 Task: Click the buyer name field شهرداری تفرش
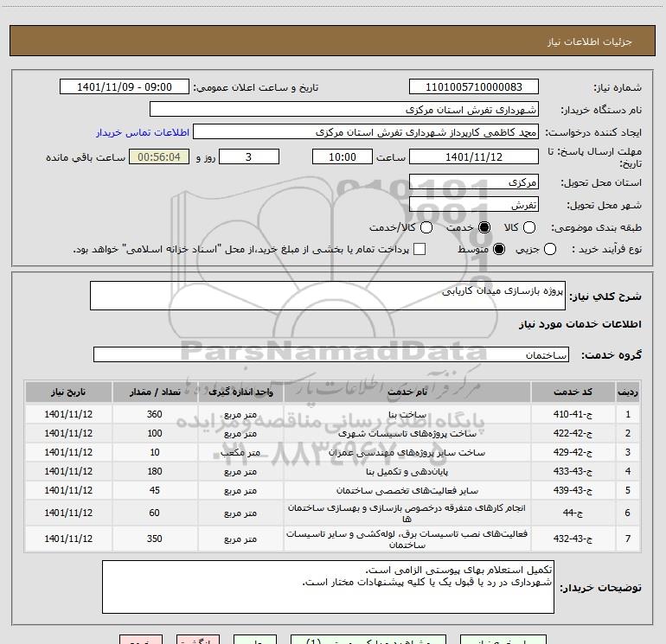(344, 110)
